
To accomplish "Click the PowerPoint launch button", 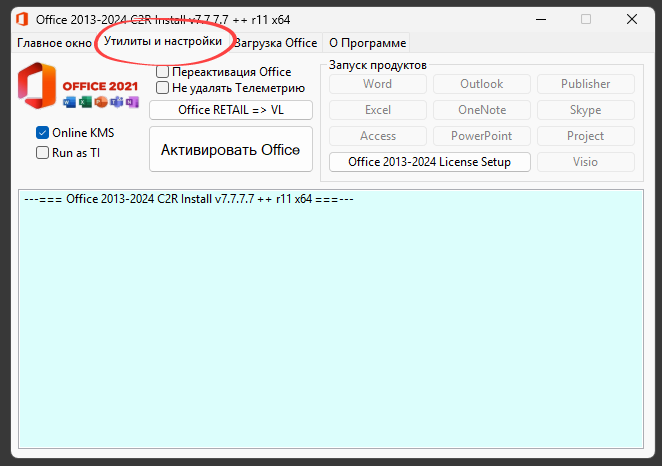I will point(482,136).
